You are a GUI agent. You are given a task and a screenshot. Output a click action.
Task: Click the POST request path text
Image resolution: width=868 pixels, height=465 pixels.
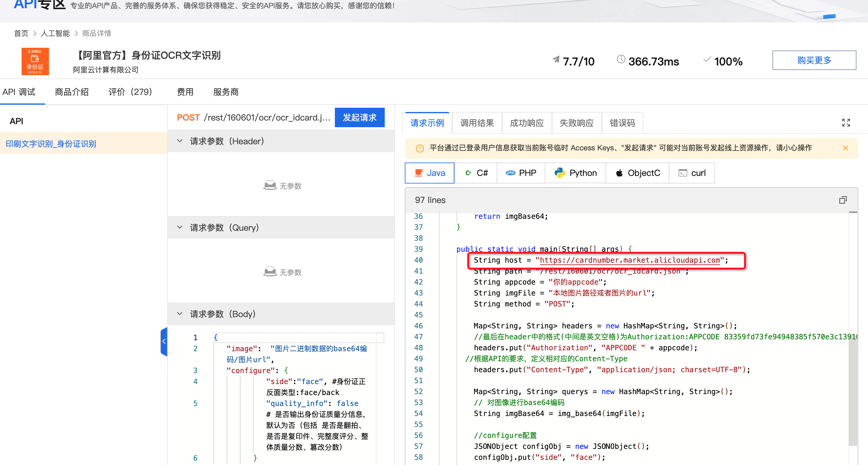267,117
